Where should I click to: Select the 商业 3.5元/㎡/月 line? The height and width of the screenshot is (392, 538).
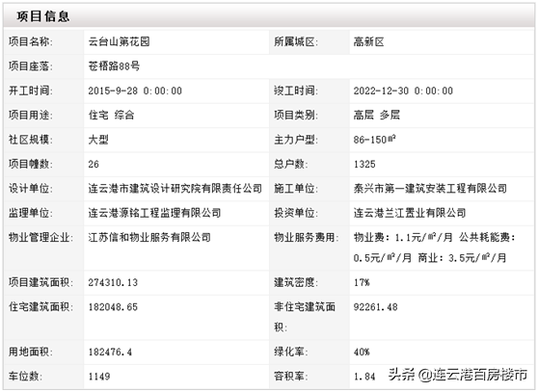(x=462, y=258)
